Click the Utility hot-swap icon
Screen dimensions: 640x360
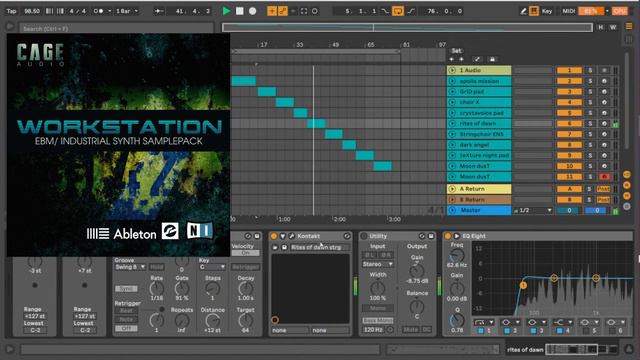[422, 236]
